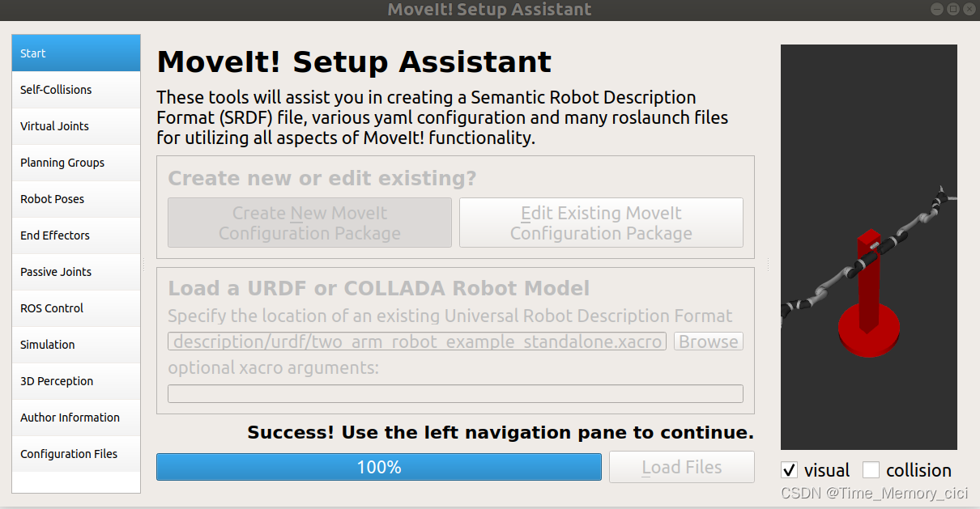The width and height of the screenshot is (980, 509).
Task: Click the 100% progress bar
Action: pyautogui.click(x=378, y=467)
